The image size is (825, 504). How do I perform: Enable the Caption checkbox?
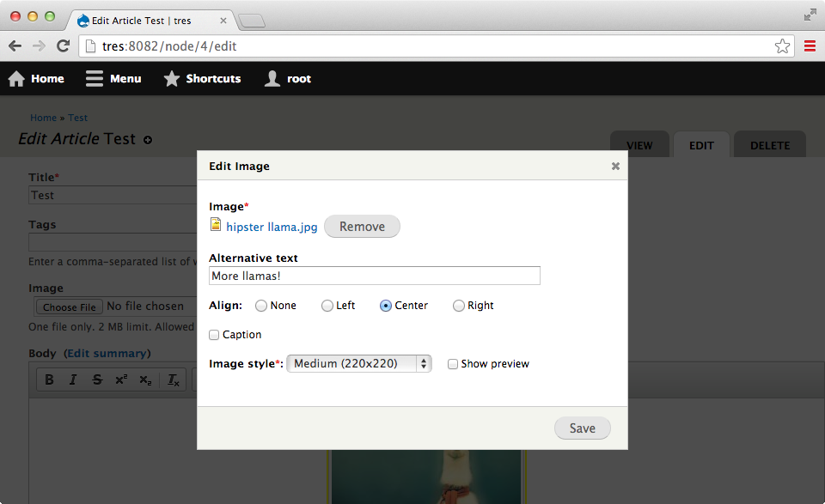[213, 335]
